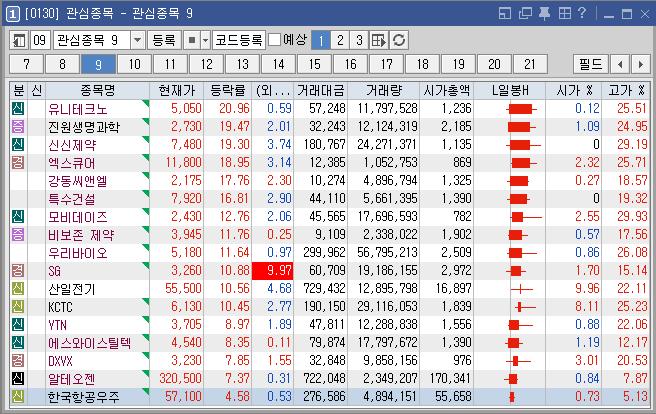Click the 등록 button
Viewport: 656px width, 414px height.
[164, 41]
